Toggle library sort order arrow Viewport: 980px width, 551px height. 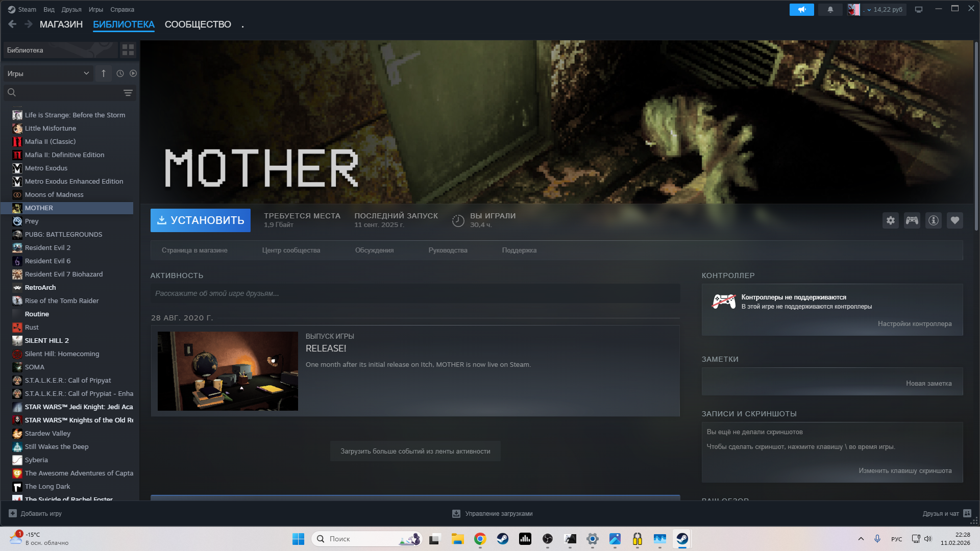click(103, 73)
